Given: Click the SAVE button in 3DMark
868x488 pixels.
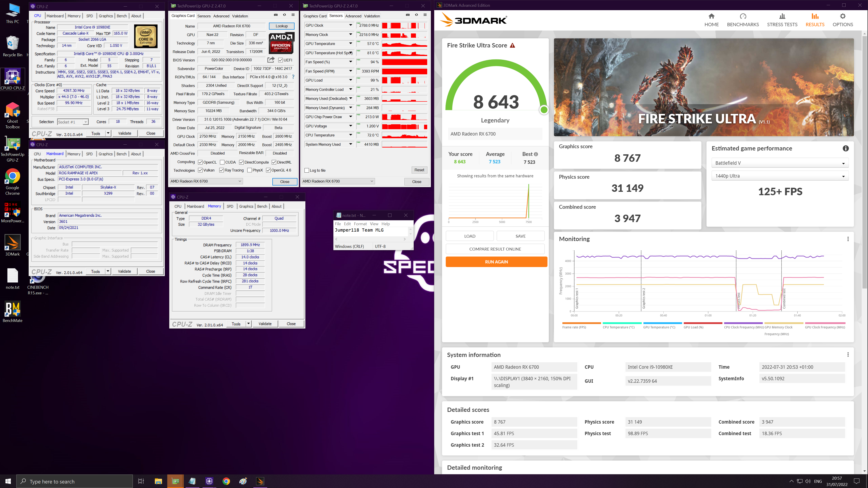Looking at the screenshot, I should tap(520, 236).
